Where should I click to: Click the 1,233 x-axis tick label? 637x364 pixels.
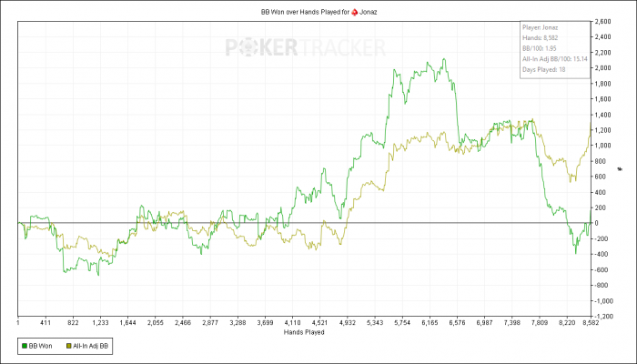(x=100, y=323)
